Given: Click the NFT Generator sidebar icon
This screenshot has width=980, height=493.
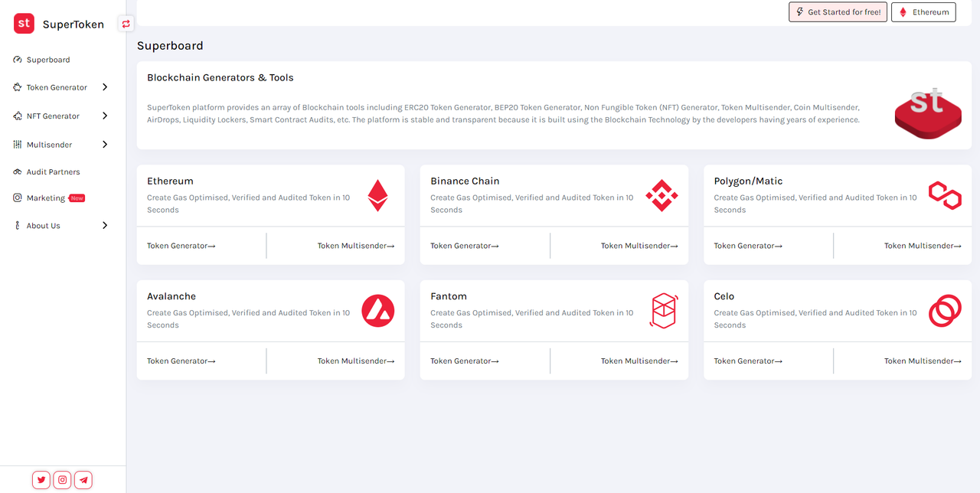Looking at the screenshot, I should (x=18, y=116).
